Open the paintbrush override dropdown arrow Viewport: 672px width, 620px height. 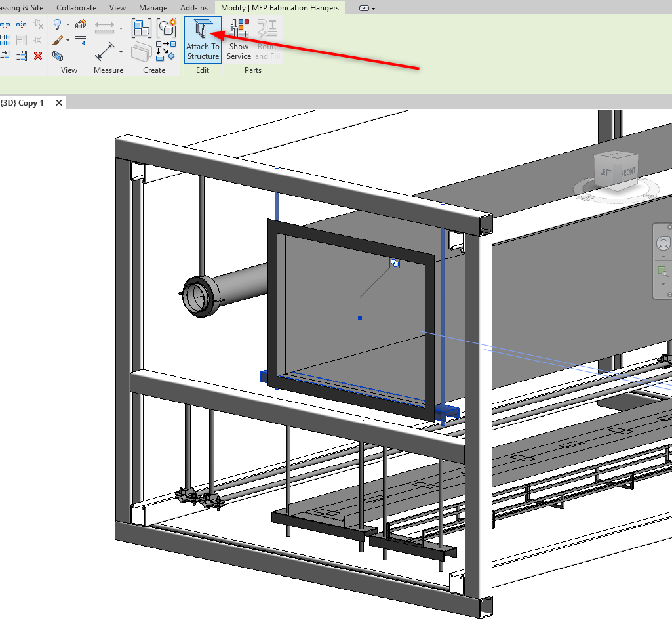pos(68,40)
